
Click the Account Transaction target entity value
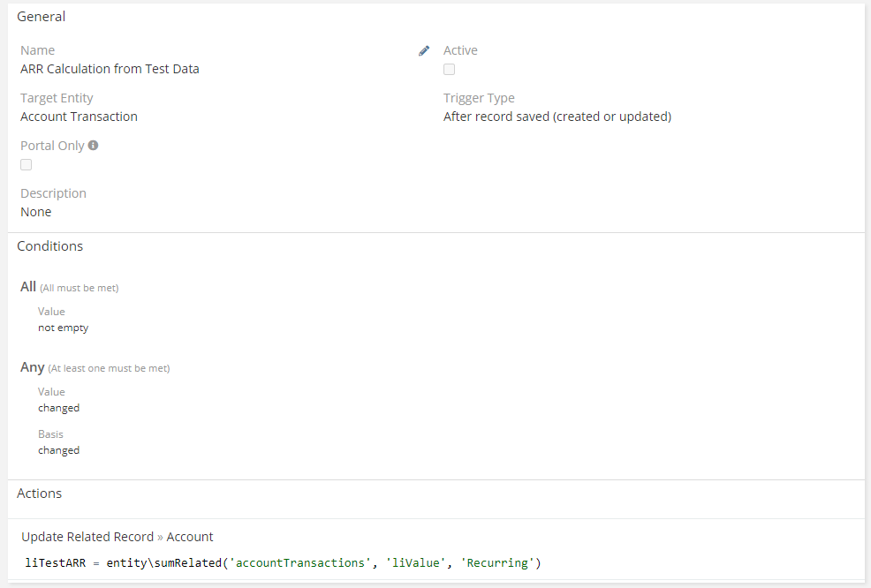click(79, 117)
